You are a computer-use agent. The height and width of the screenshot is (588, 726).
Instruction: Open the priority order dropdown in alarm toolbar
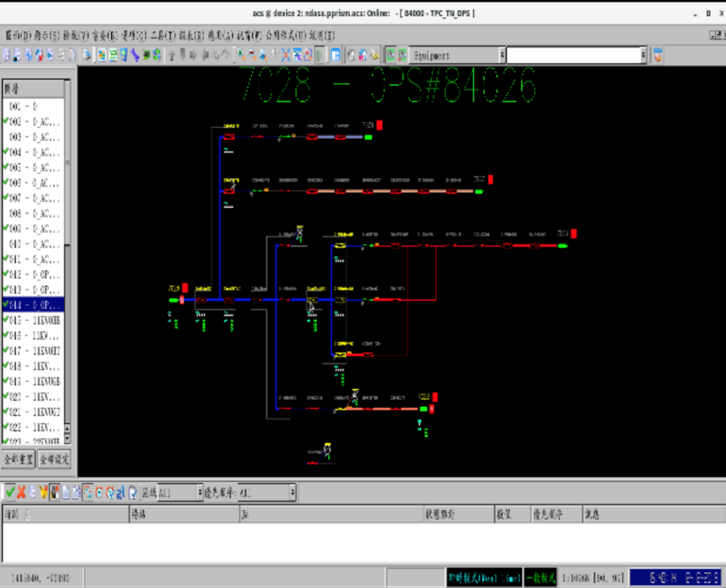(292, 492)
